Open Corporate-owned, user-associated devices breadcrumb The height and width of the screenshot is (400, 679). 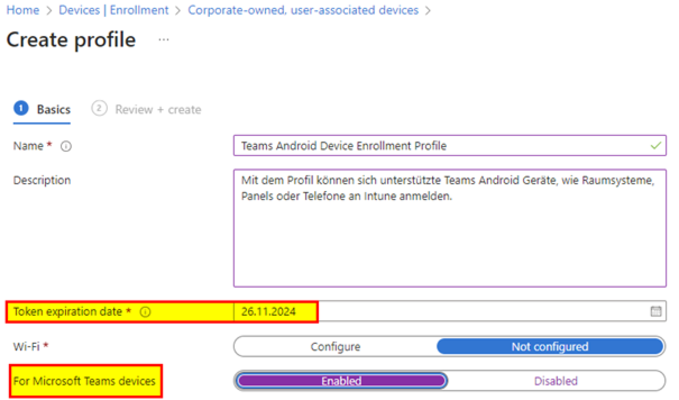[x=303, y=10]
